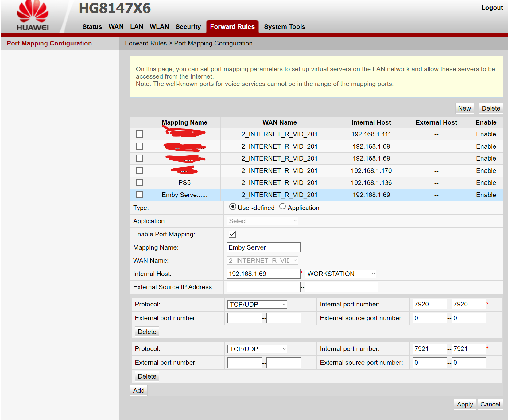Image resolution: width=508 pixels, height=420 pixels.
Task: Open the LAN tab
Action: click(x=137, y=27)
